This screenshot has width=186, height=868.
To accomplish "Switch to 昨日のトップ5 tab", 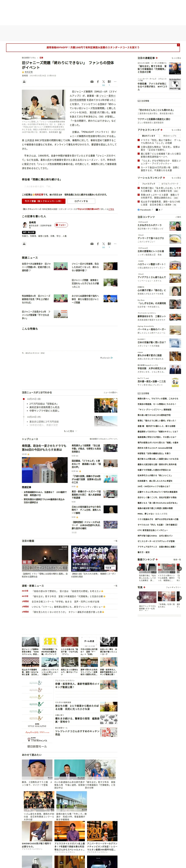I will tap(170, 136).
